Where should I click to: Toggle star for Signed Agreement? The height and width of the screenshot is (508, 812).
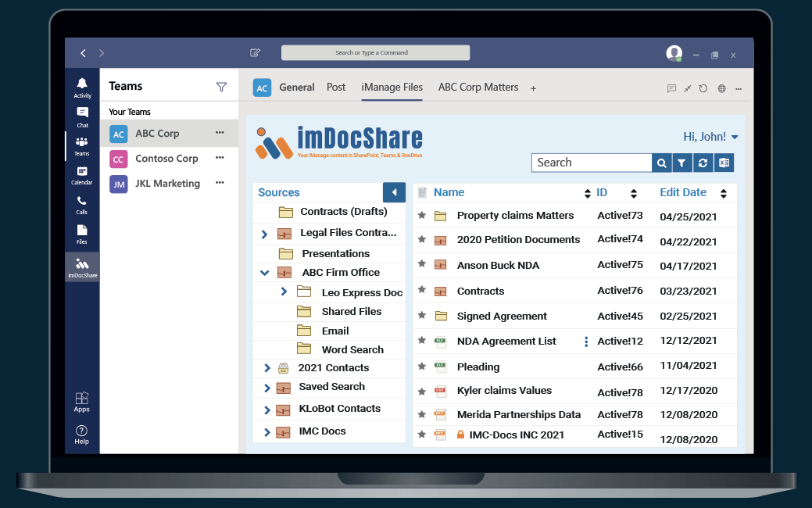pos(422,315)
